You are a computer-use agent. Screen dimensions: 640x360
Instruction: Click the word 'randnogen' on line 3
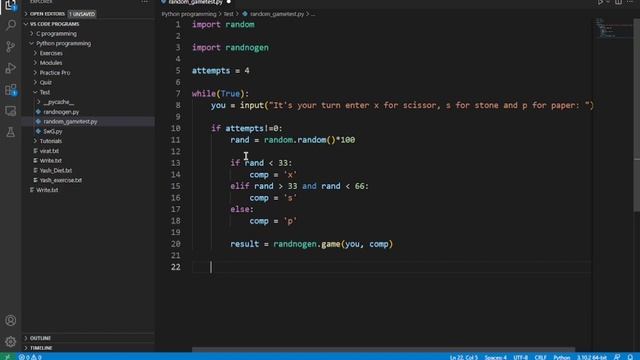(247, 48)
